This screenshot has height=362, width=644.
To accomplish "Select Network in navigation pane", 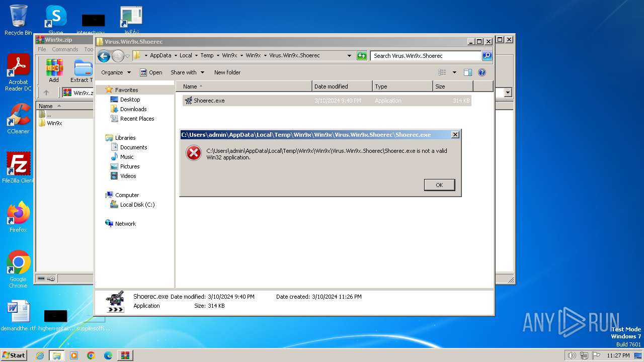I will [125, 224].
